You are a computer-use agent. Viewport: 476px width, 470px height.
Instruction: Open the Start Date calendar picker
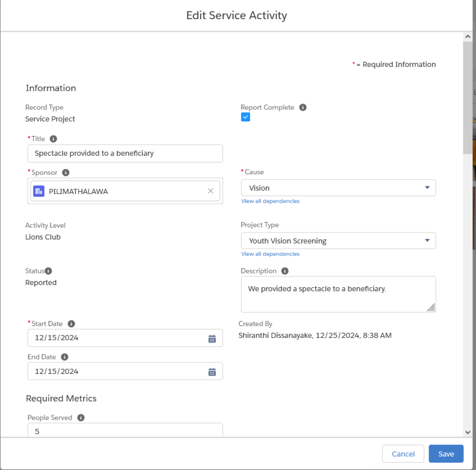tap(212, 338)
